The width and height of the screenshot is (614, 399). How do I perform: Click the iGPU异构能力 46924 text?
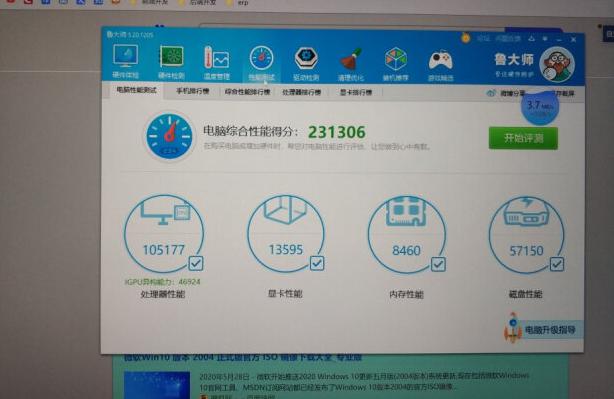pos(163,282)
